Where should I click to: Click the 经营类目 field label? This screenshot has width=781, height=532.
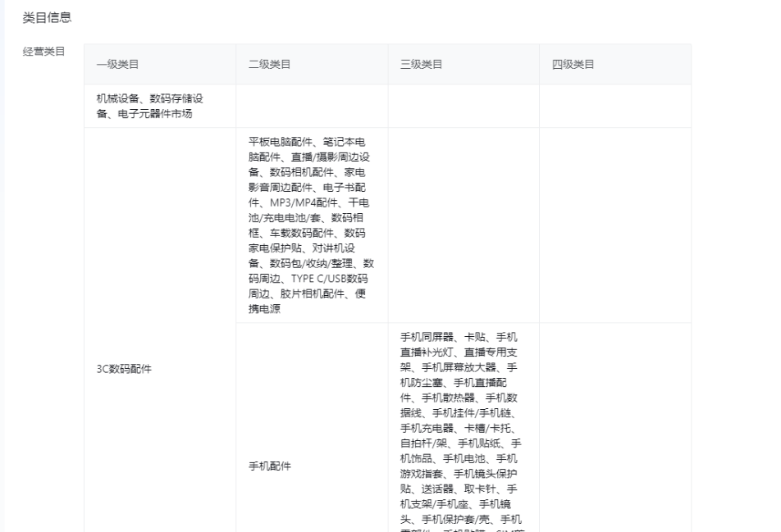[44, 52]
